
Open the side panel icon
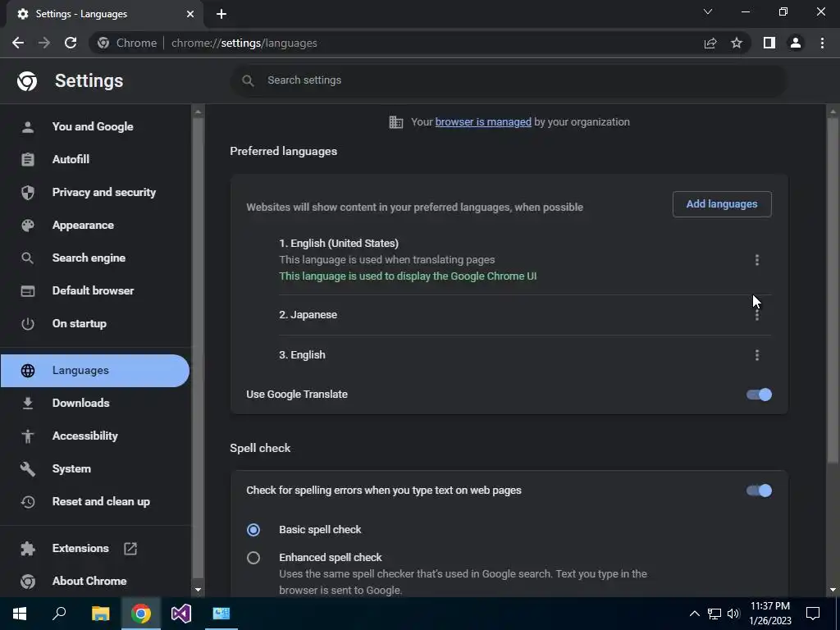(x=769, y=43)
